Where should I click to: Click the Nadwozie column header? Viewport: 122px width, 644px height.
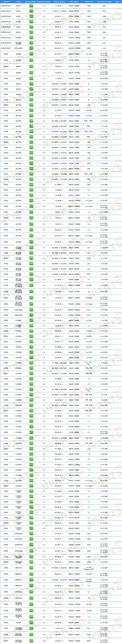88,2
